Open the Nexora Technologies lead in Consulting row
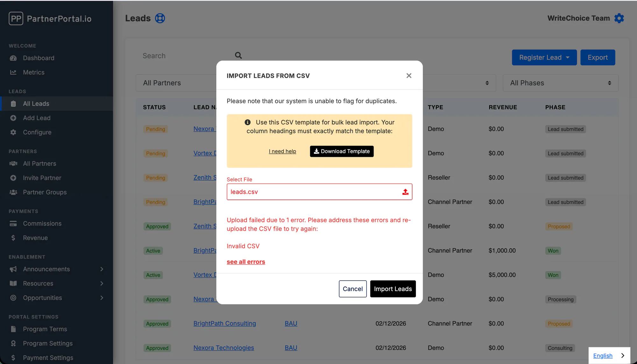 (x=224, y=348)
